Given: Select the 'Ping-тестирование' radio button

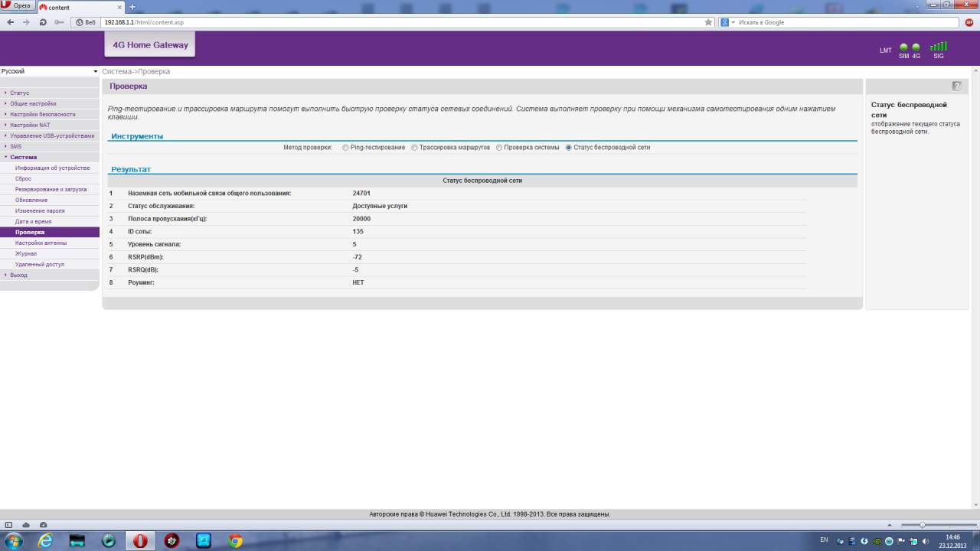Looking at the screenshot, I should 345,147.
